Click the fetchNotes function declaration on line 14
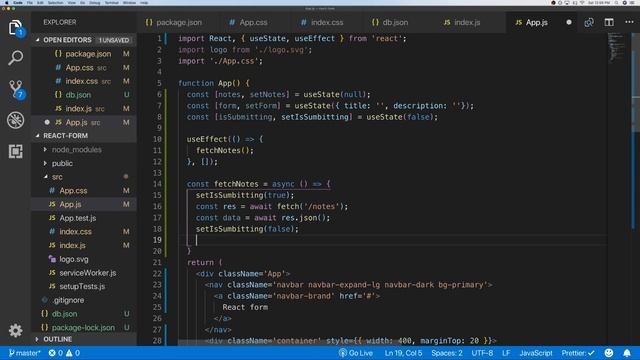Image resolution: width=640 pixels, height=360 pixels. (x=258, y=184)
